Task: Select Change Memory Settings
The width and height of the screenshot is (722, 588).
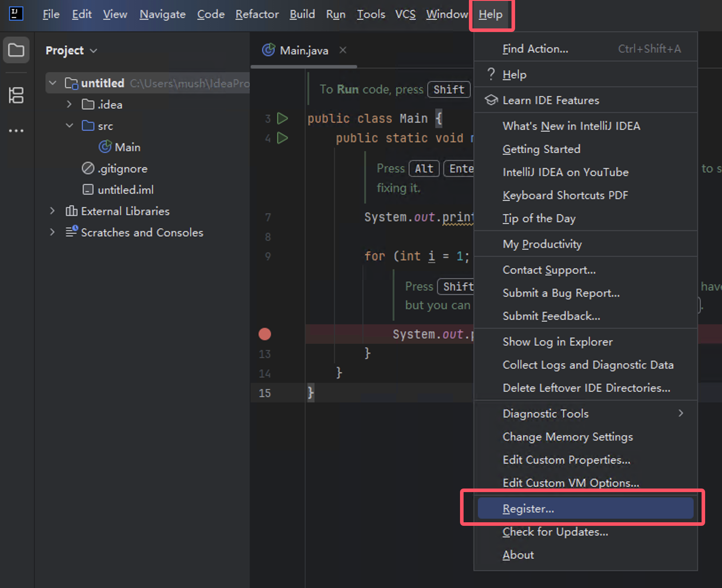Action: click(x=586, y=437)
